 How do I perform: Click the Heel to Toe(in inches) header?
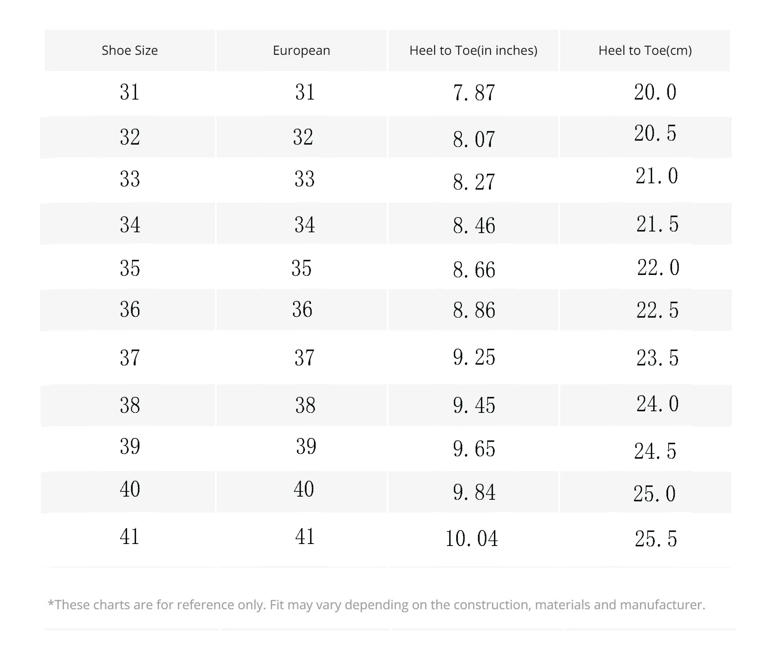coord(473,51)
